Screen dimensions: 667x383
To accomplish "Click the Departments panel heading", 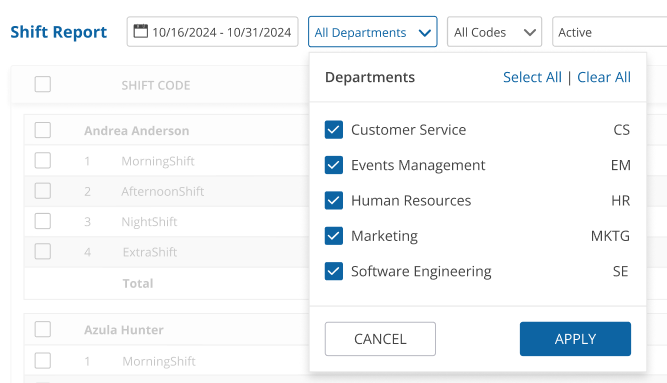I will [x=370, y=77].
